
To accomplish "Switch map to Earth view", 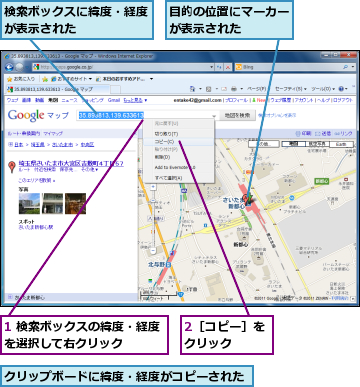I will (341, 144).
